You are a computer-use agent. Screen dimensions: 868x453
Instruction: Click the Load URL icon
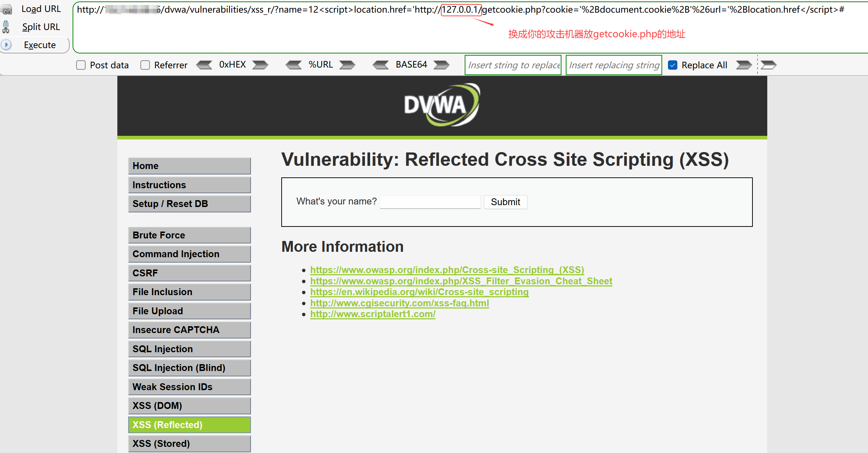pyautogui.click(x=6, y=9)
